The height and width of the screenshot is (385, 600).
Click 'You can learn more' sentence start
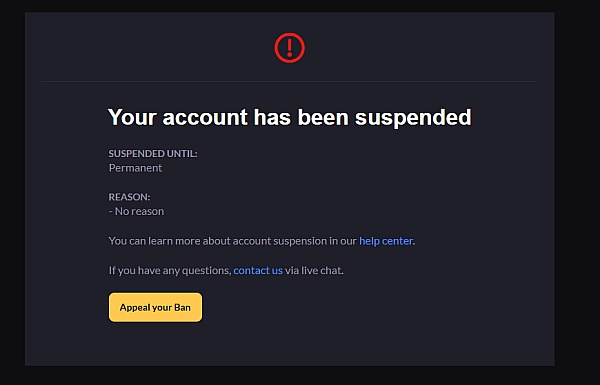coord(141,241)
